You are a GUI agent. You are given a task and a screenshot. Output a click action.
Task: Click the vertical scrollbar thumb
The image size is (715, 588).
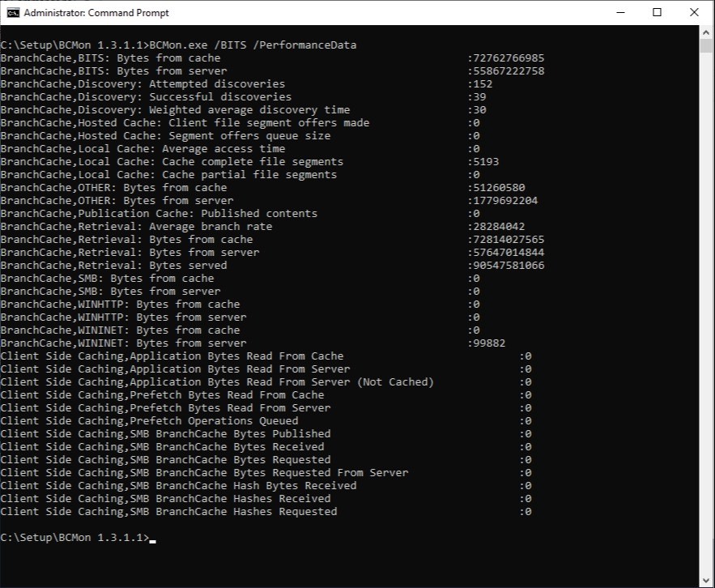(706, 47)
